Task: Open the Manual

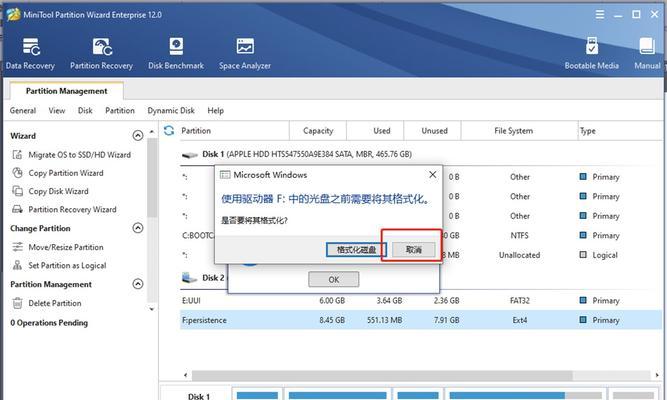Action: [647, 54]
